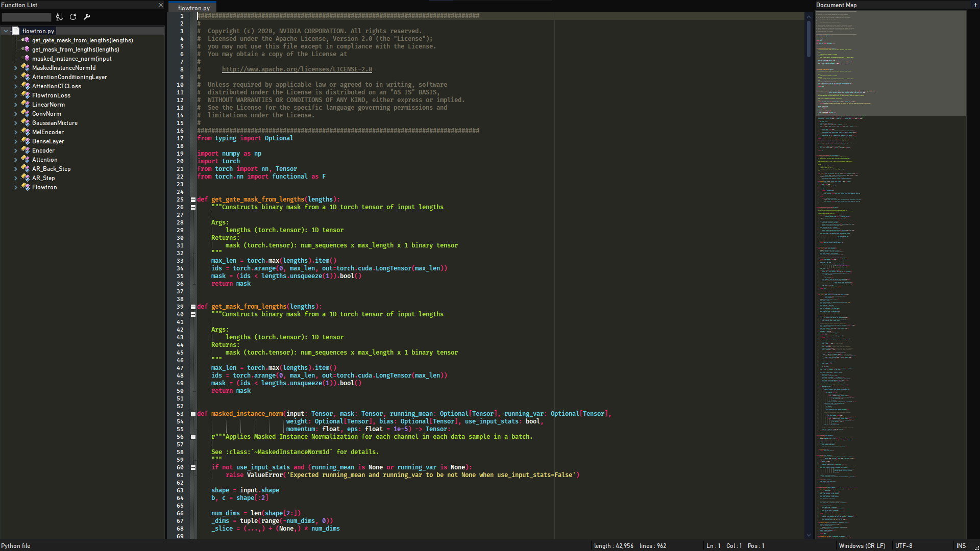Click class icon beside AR_Back_Step
The height and width of the screenshot is (551, 980).
click(x=26, y=169)
